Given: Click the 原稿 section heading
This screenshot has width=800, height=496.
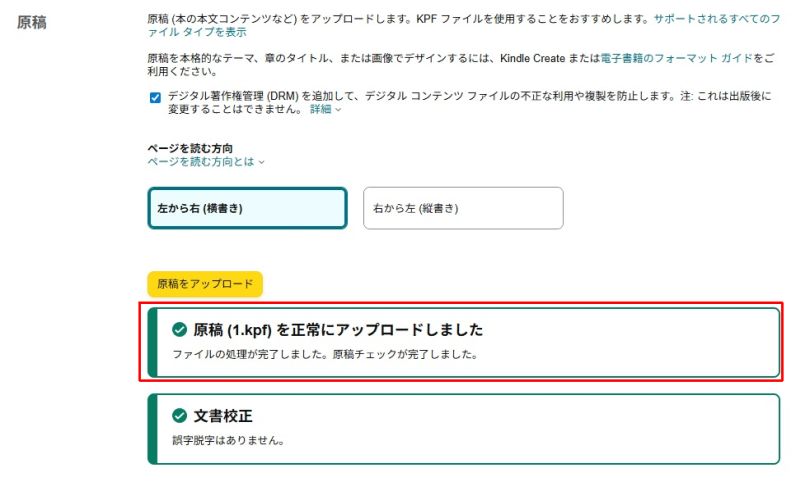Looking at the screenshot, I should (x=32, y=22).
